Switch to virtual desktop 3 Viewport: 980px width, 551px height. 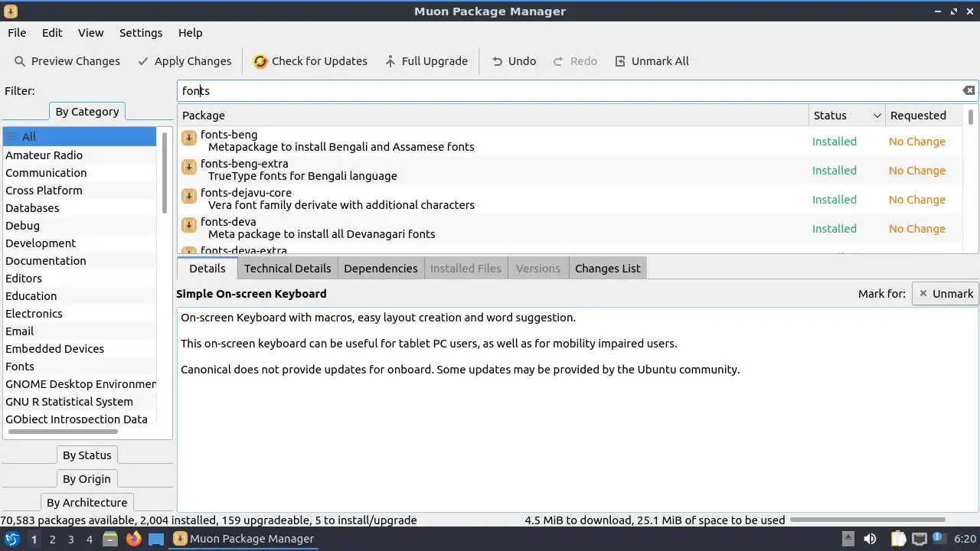tap(70, 540)
